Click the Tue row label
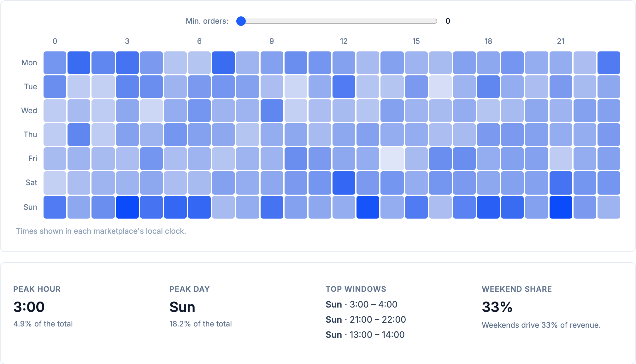The image size is (636, 364). (31, 87)
